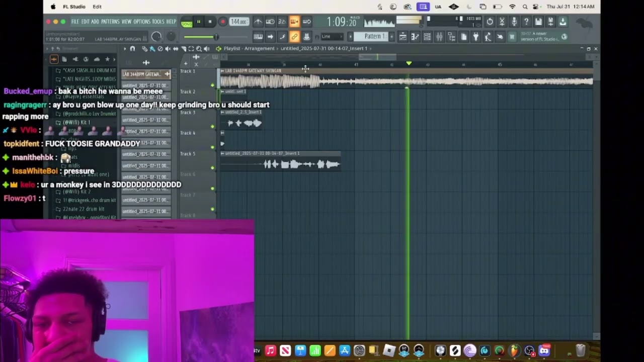Open the Browser view icon
Image resolution: width=644 pixels, height=362 pixels.
coord(451,36)
